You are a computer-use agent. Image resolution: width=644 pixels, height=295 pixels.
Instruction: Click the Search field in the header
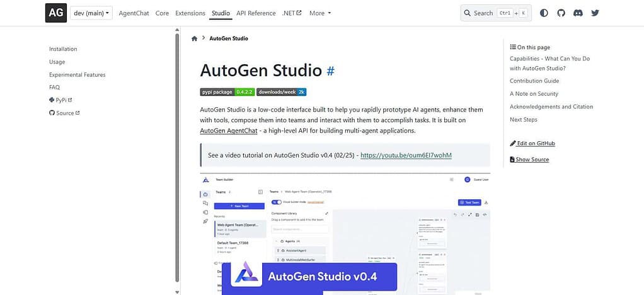(496, 13)
